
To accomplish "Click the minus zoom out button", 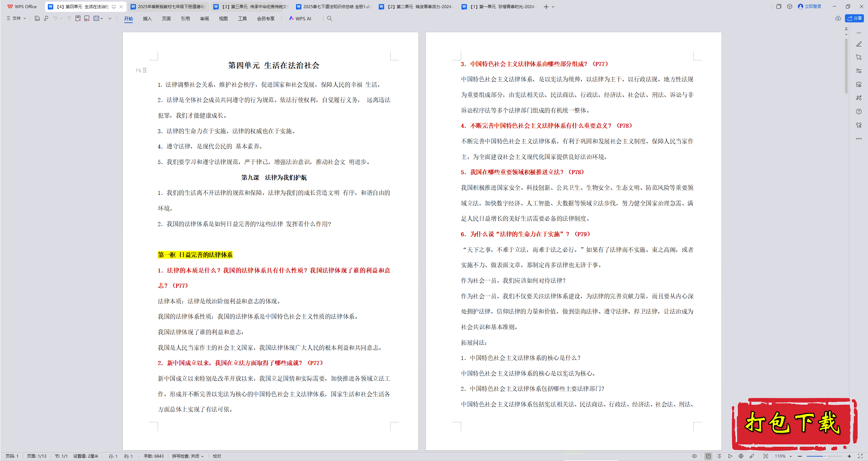I will click(800, 456).
